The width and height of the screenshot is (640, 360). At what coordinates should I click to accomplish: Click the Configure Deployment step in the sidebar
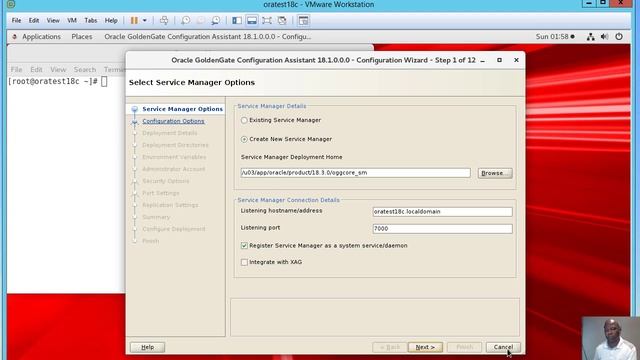pyautogui.click(x=173, y=229)
